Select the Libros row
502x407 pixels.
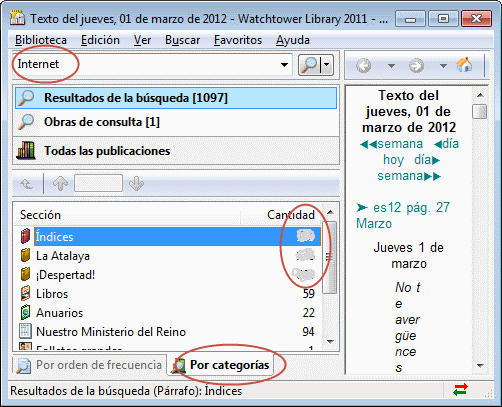(168, 294)
